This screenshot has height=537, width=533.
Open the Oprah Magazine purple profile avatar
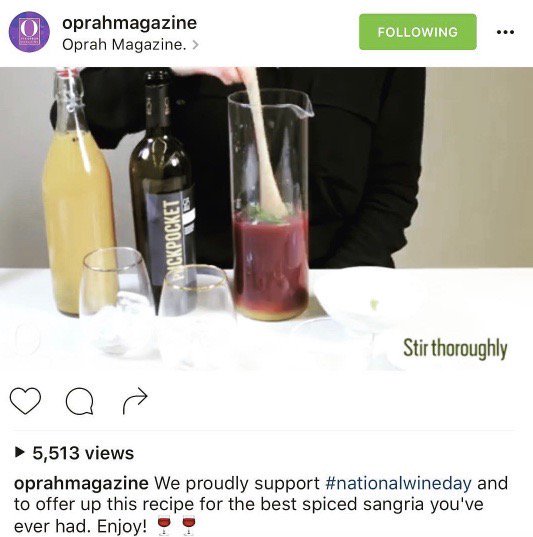29,32
